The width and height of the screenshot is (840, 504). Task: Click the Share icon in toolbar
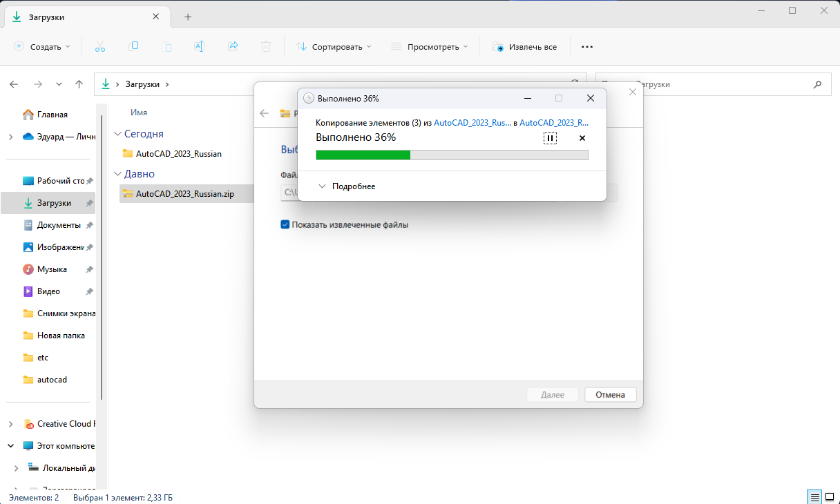click(x=233, y=46)
